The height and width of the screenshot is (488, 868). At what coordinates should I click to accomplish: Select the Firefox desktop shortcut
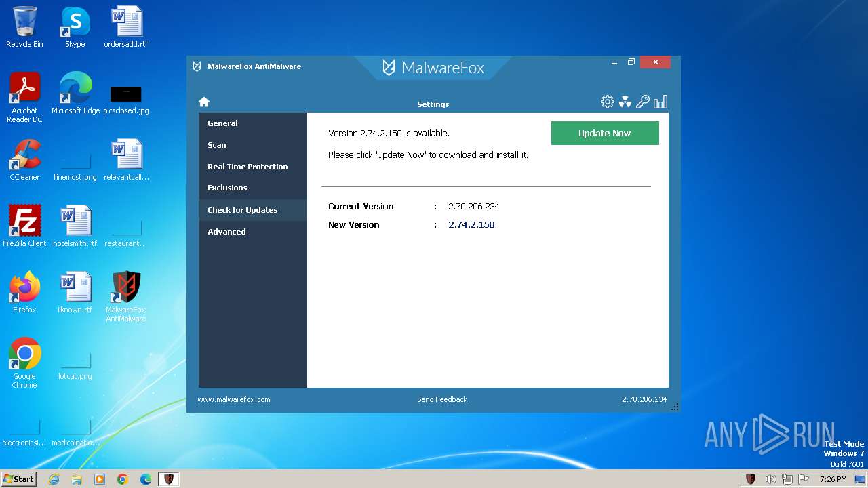pos(24,293)
